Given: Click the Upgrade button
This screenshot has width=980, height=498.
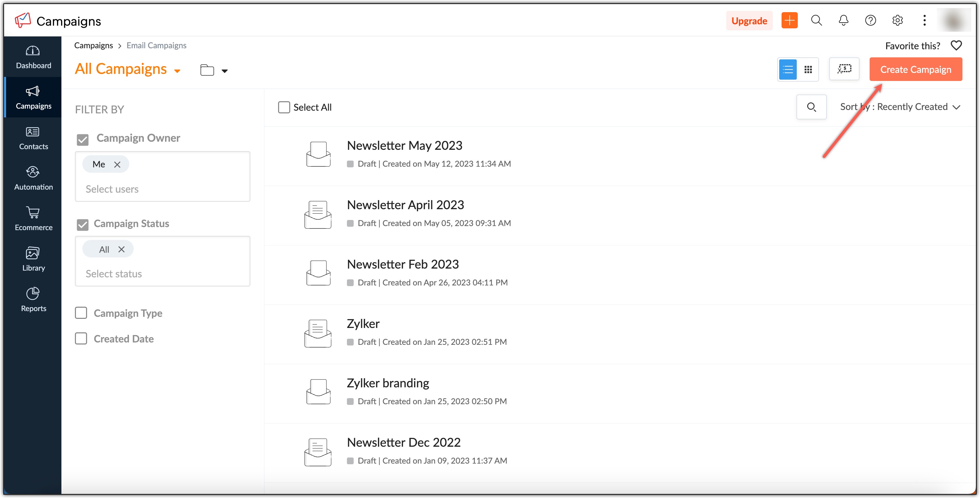Looking at the screenshot, I should (749, 21).
